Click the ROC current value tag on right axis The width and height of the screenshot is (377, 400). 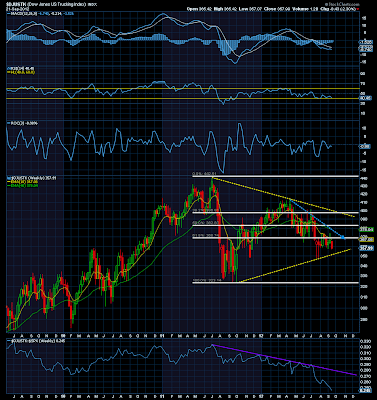point(366,146)
